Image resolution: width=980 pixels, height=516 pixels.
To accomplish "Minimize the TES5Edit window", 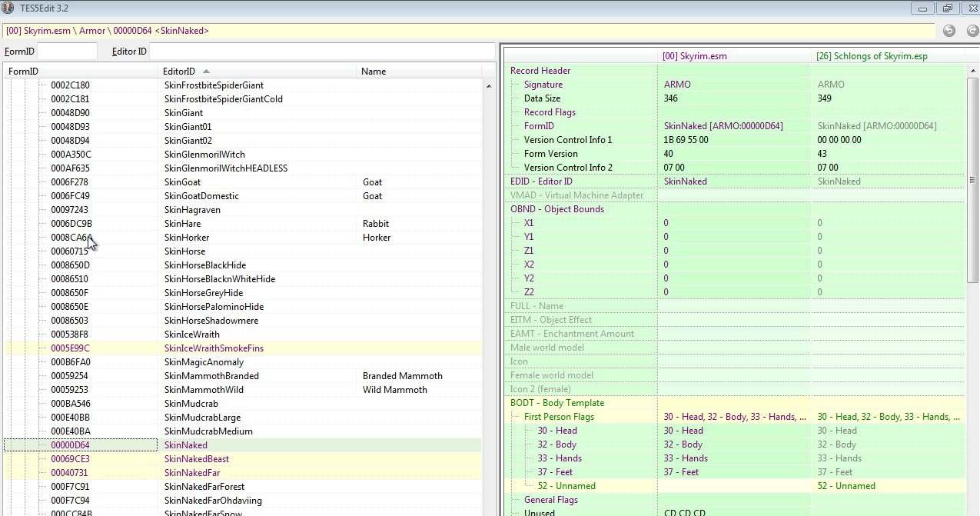I will coord(923,8).
